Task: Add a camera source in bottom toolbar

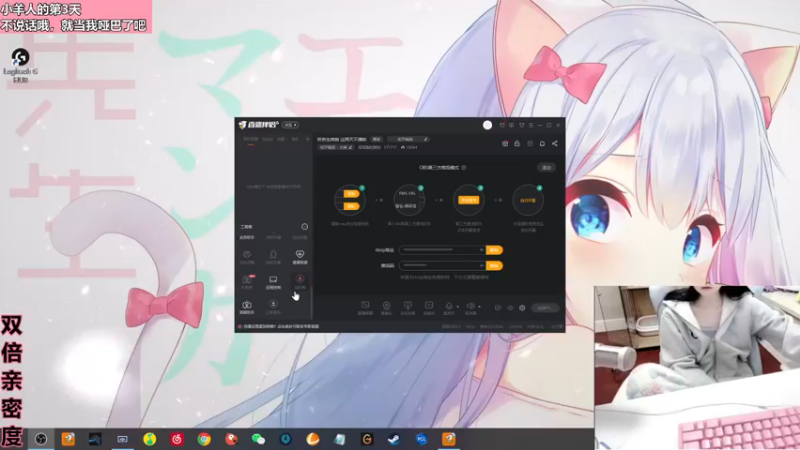Action: pos(386,308)
